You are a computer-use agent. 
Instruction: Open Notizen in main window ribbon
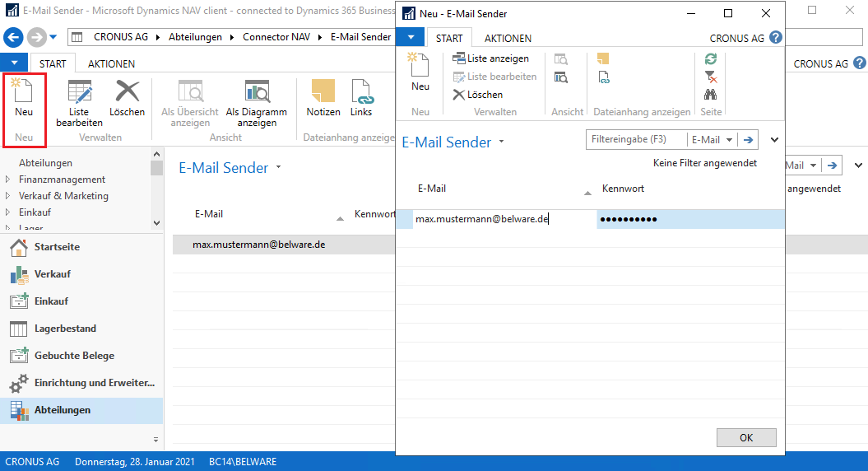pyautogui.click(x=323, y=98)
